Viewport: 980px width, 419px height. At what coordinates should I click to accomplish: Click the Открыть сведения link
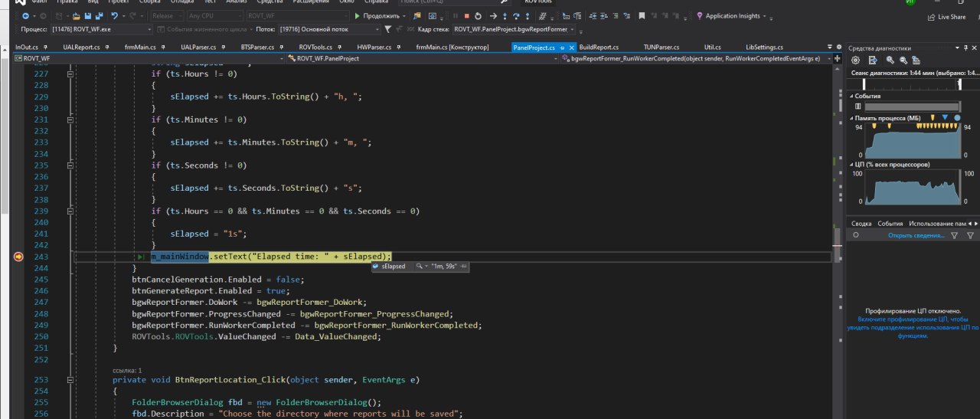pos(916,236)
